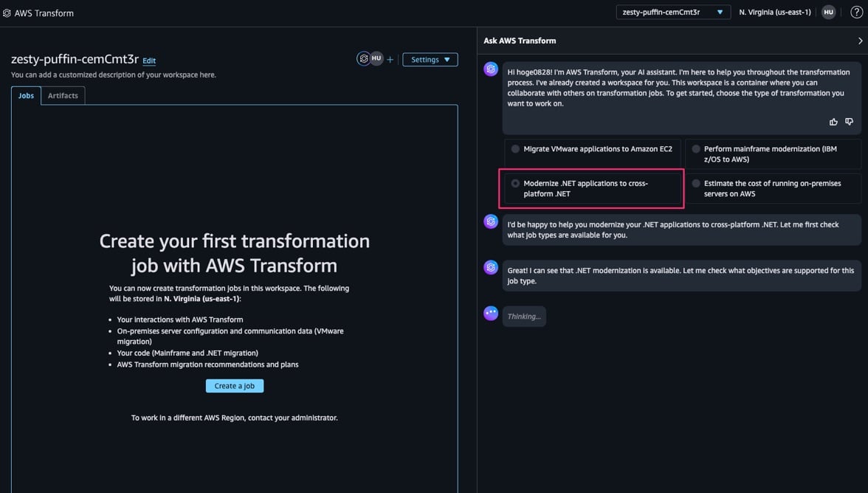Click the AWS Transform logo icon
The width and height of the screenshot is (868, 493).
pos(7,13)
